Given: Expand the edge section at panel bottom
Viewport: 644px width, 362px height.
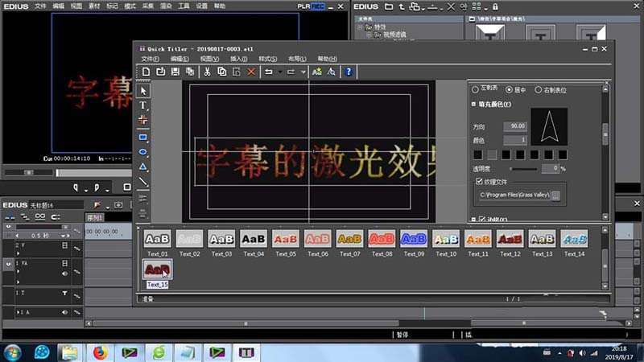Looking at the screenshot, I should click(x=473, y=220).
